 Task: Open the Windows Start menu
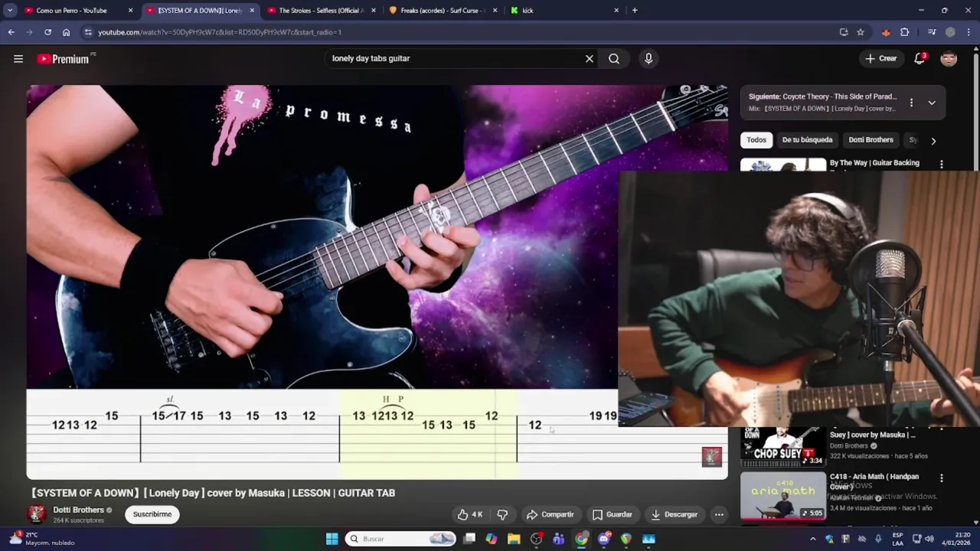pos(332,539)
